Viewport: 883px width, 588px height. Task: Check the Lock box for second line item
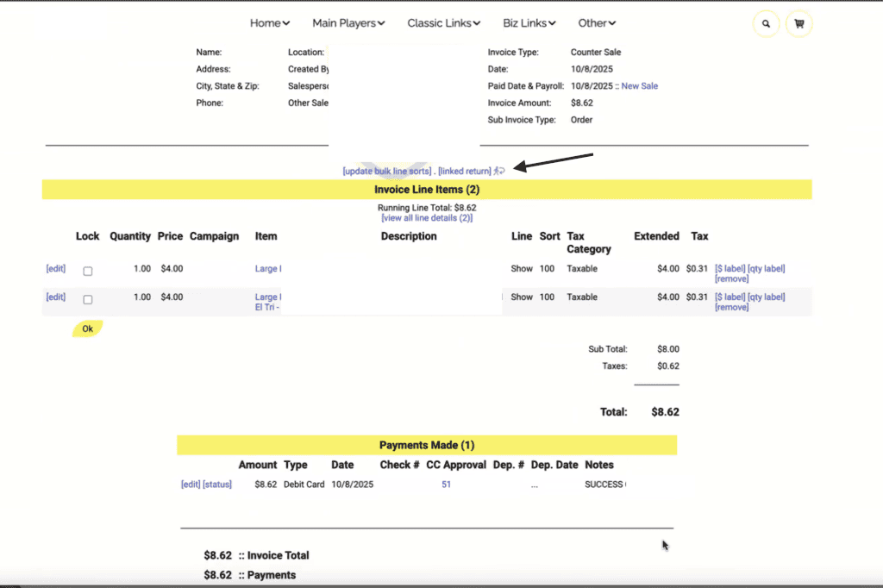[x=88, y=300]
